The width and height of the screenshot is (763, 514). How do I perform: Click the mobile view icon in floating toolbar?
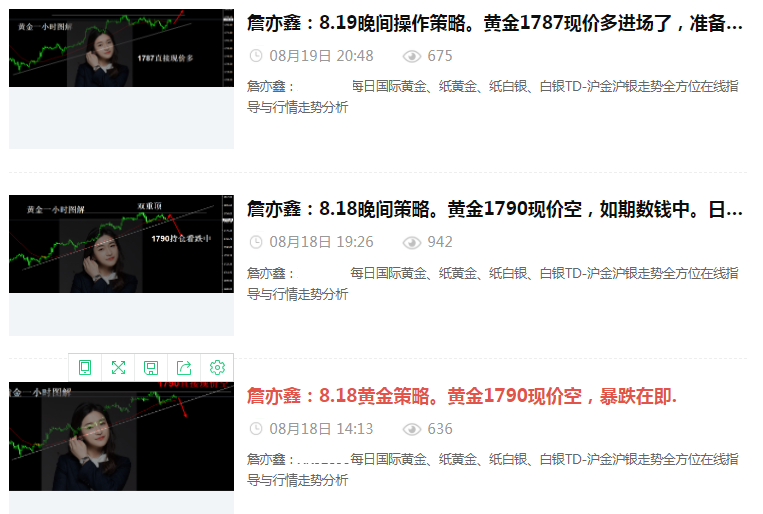85,367
